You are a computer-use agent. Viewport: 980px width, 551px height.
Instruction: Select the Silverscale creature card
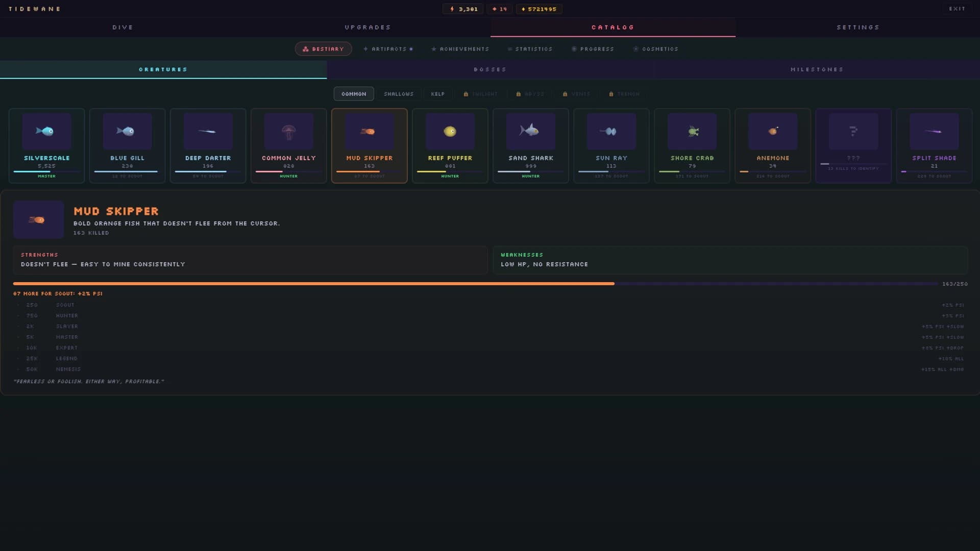coord(46,145)
